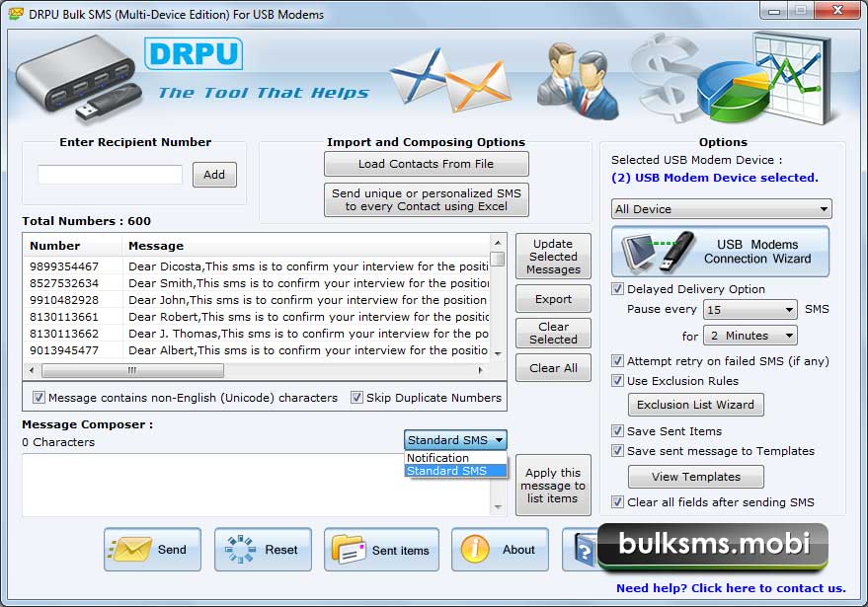Click the Number column header
This screenshot has height=607, width=868.
click(72, 246)
